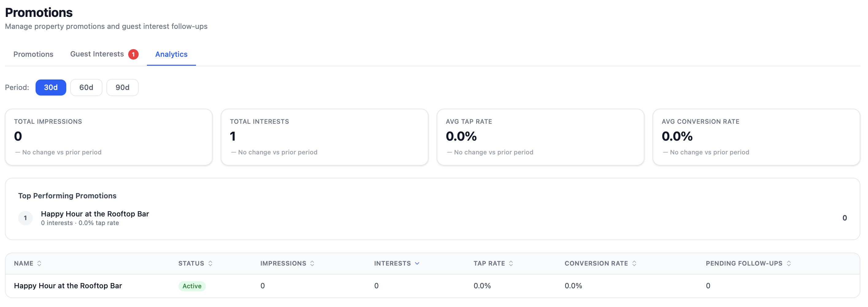Open Happy Hour at the Rooftop Bar promotion
This screenshot has height=307, width=868.
[68, 286]
